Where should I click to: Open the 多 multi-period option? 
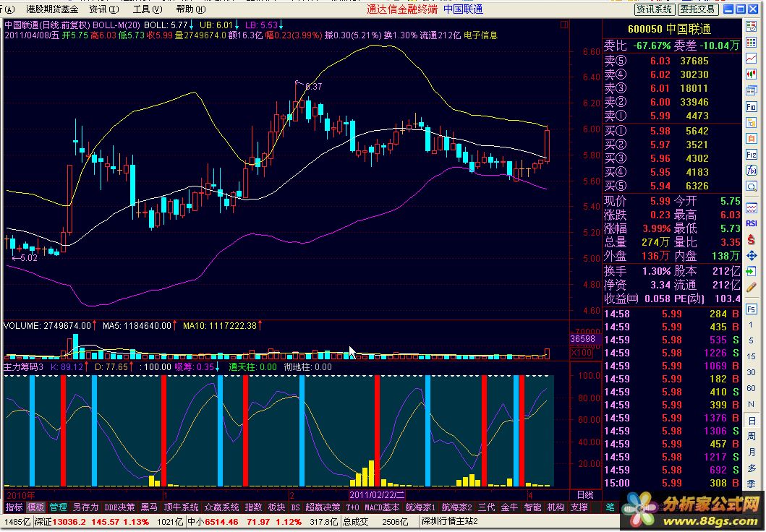pos(752,468)
